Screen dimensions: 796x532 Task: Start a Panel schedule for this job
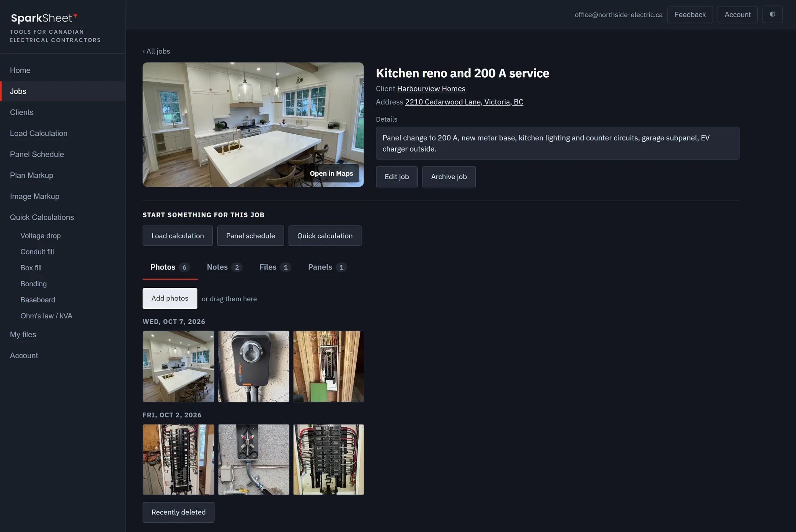[x=250, y=236]
